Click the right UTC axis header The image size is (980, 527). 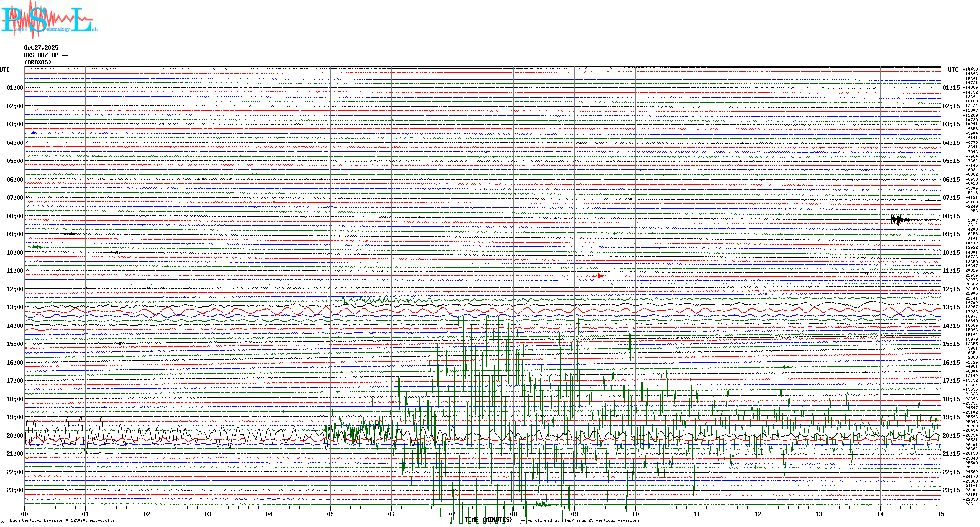pyautogui.click(x=953, y=70)
